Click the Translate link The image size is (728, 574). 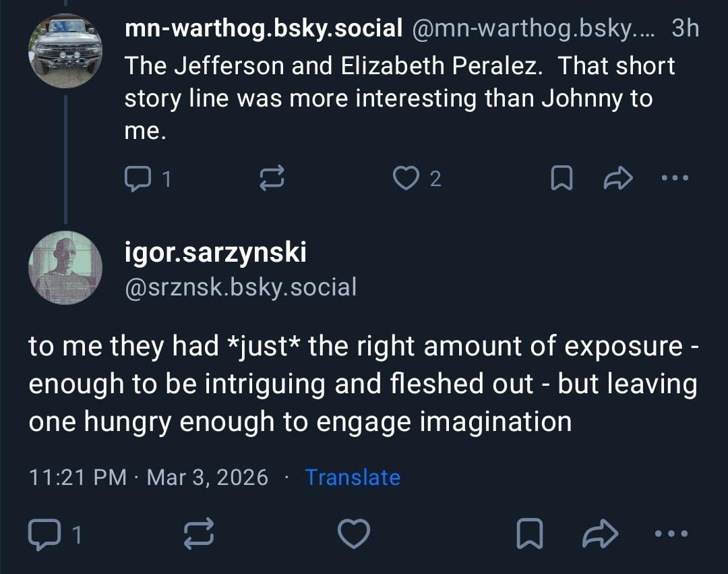click(353, 478)
